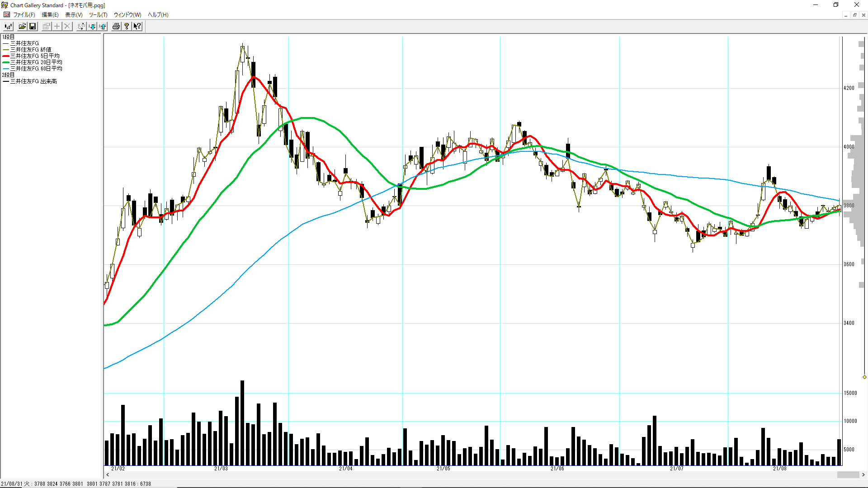868x488 pixels.
Task: Click the cyan down-arrow stock icon
Action: (92, 26)
